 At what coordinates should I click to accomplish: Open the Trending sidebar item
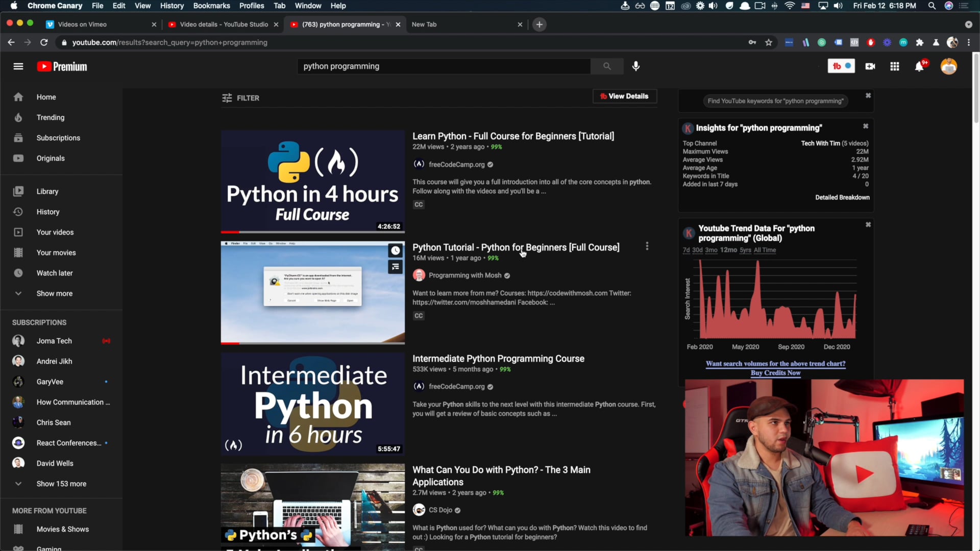point(50,117)
